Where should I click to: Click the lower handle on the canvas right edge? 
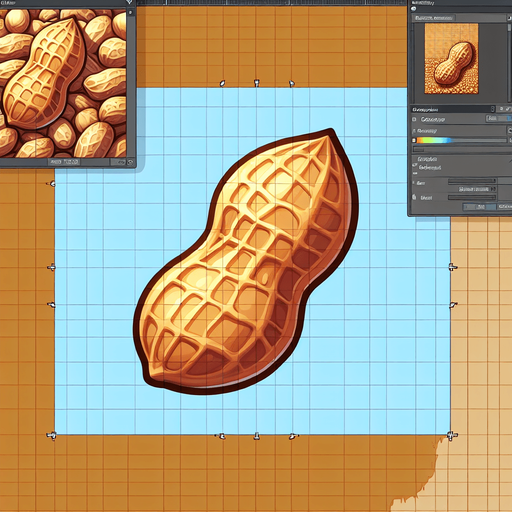pos(453,304)
